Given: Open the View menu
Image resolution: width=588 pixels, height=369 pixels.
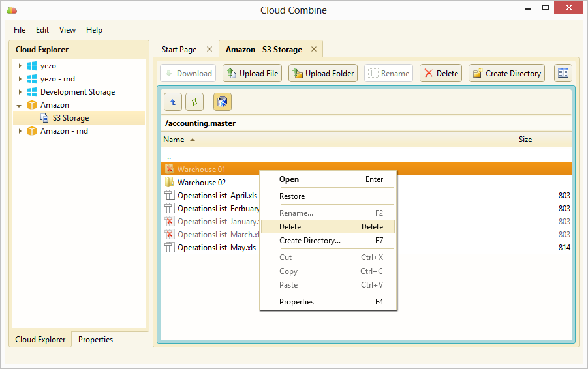Looking at the screenshot, I should (67, 30).
